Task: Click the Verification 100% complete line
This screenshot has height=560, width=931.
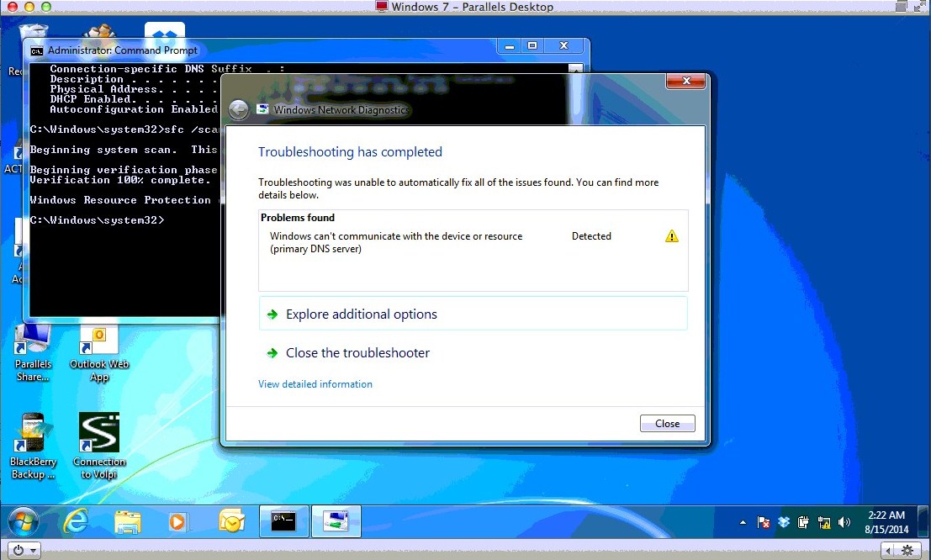Action: pos(120,180)
